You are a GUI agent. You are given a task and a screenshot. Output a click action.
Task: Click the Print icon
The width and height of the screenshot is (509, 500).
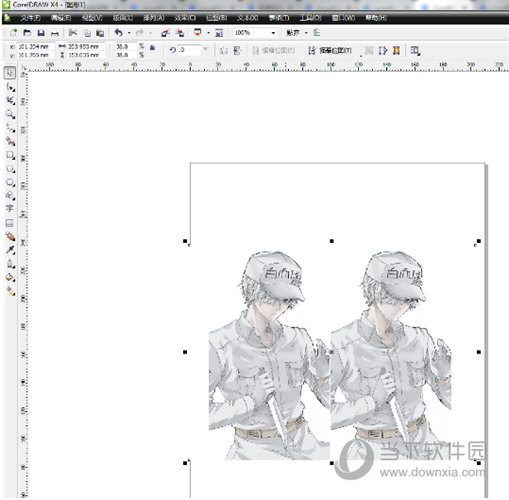coord(55,33)
